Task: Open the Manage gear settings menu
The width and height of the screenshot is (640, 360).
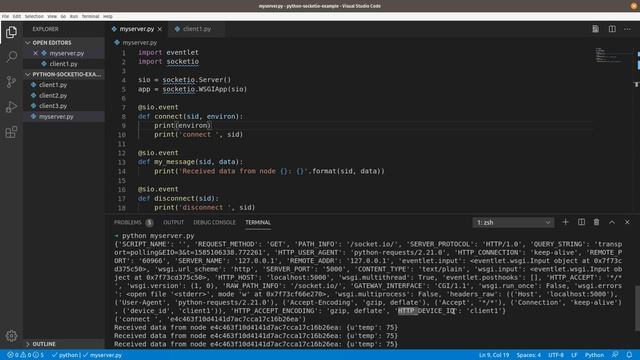Action: pyautogui.click(x=11, y=336)
